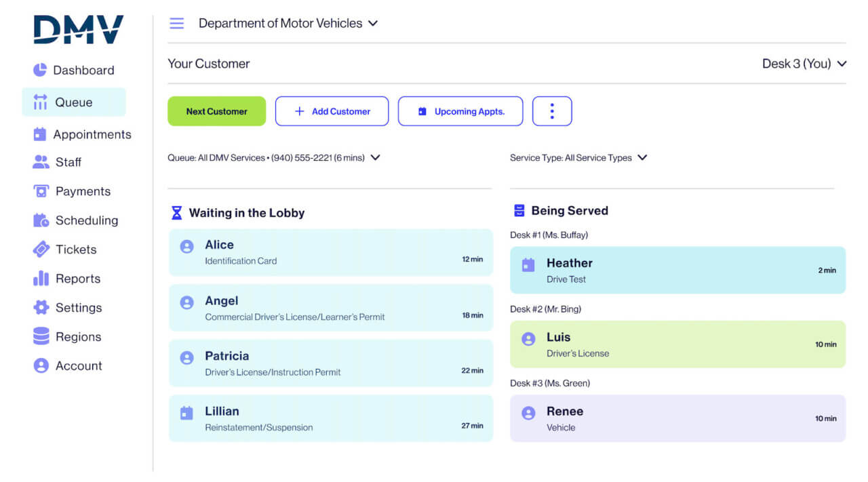Open the Upcoming Appts. button
The image size is (868, 482).
460,111
